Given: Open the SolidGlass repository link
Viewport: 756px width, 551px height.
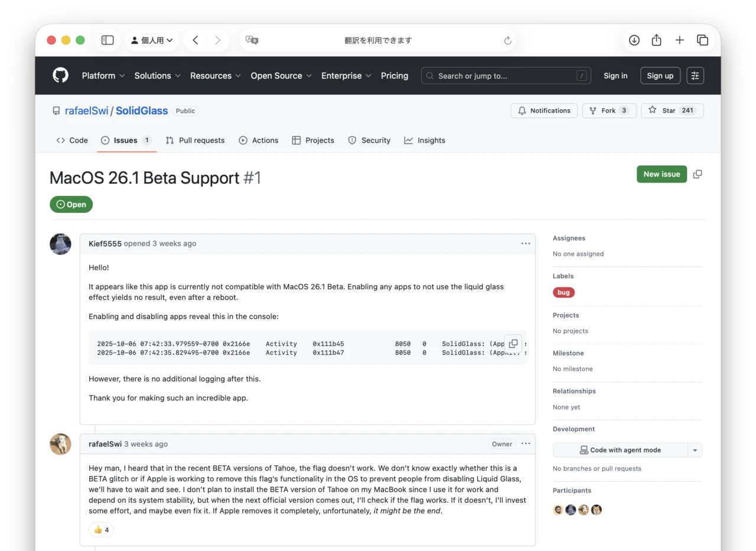Looking at the screenshot, I should pyautogui.click(x=141, y=110).
